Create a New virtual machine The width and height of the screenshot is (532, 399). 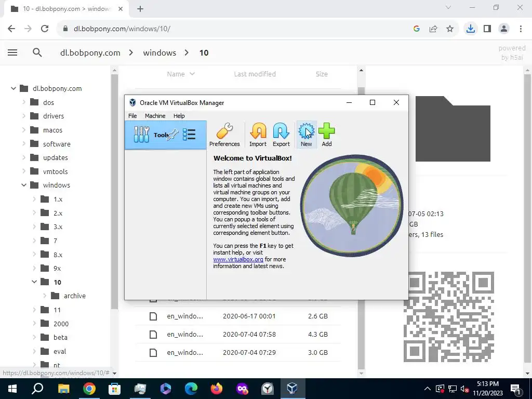(x=306, y=135)
